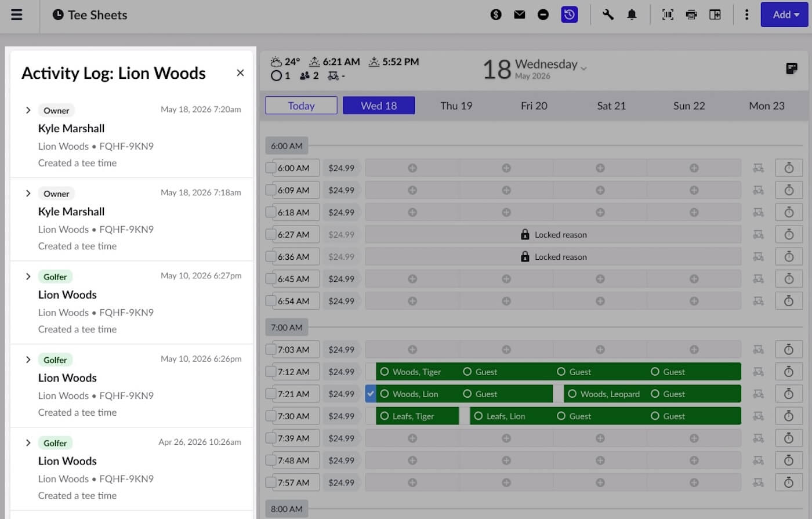This screenshot has height=519, width=812.
Task: Click the printer icon in toolbar
Action: click(691, 14)
